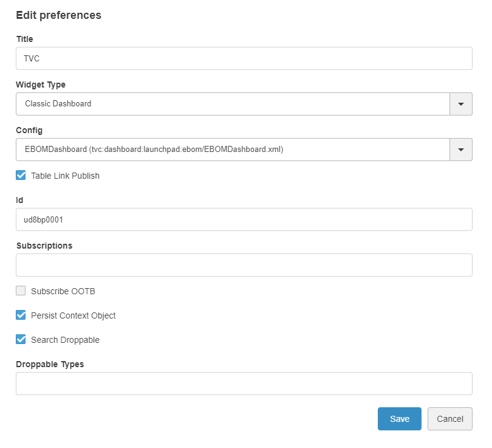Uncheck the Table Link Publish checkbox
Screen dimensions: 492x448
(x=21, y=176)
